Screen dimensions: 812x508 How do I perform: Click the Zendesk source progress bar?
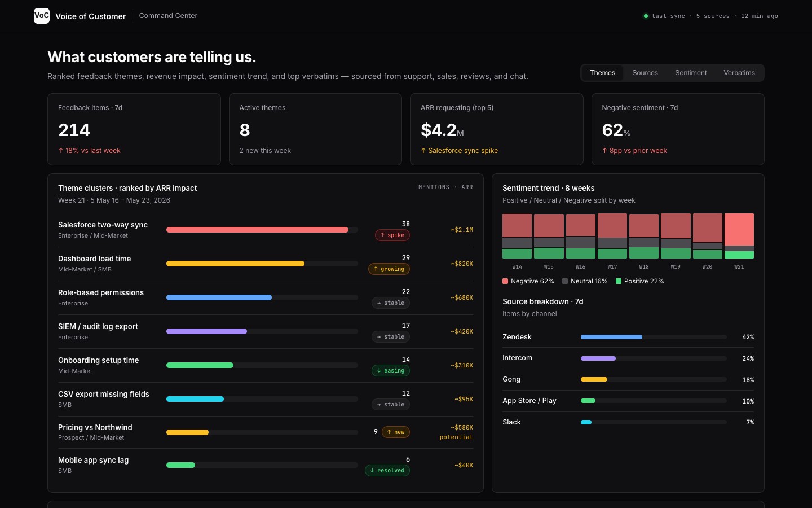(x=654, y=337)
